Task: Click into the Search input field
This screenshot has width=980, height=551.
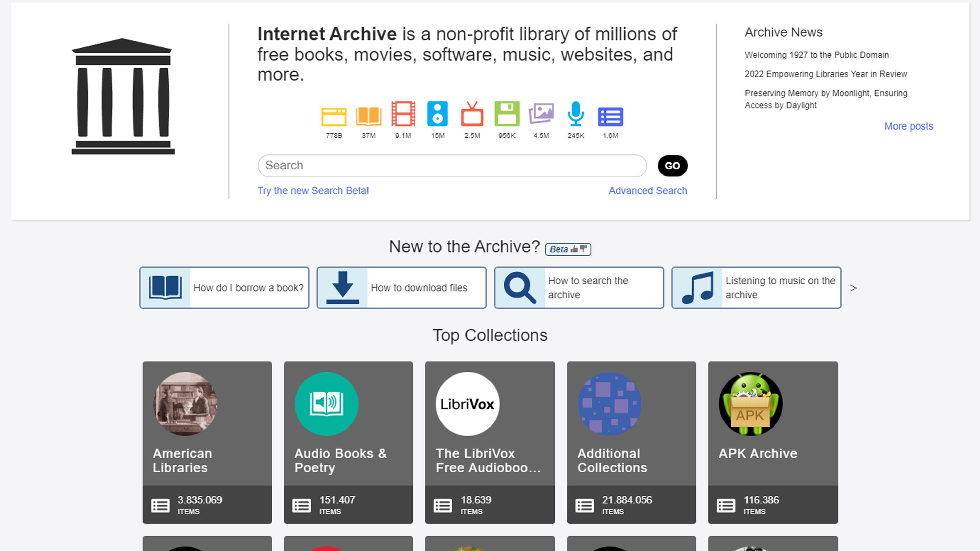Action: click(x=452, y=165)
